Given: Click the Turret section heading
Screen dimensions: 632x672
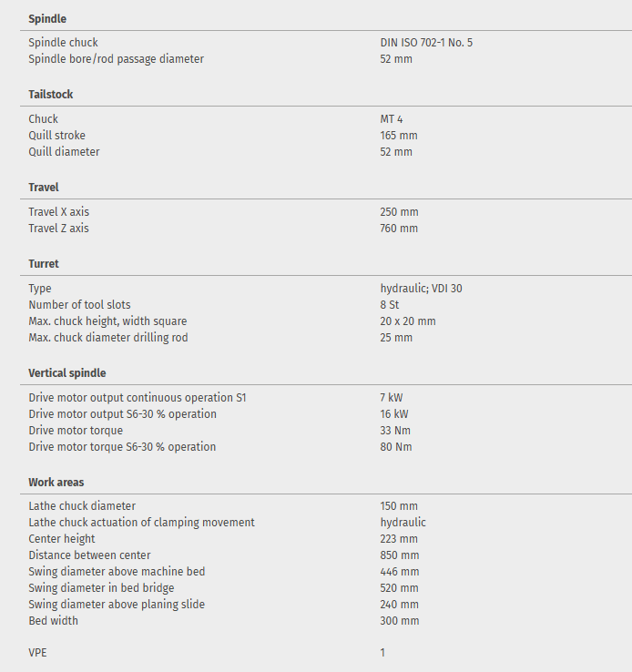Looking at the screenshot, I should (44, 264).
